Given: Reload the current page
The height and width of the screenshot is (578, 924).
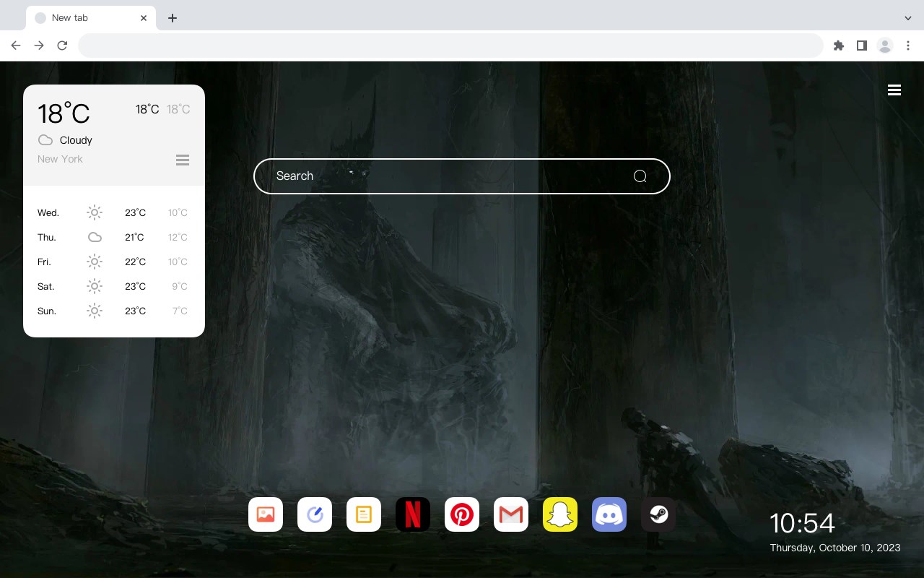Looking at the screenshot, I should coord(62,46).
